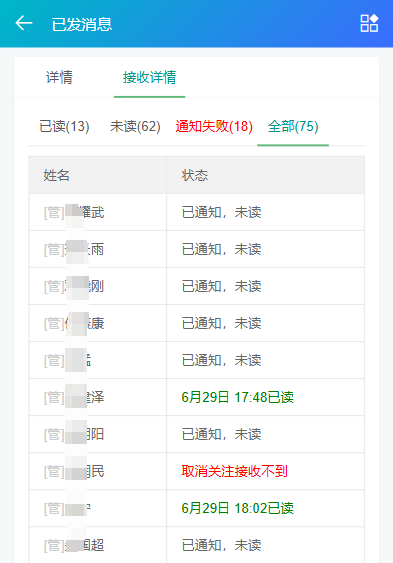Click the 取消关注接收不到 status text
The image size is (393, 563).
[x=234, y=471]
